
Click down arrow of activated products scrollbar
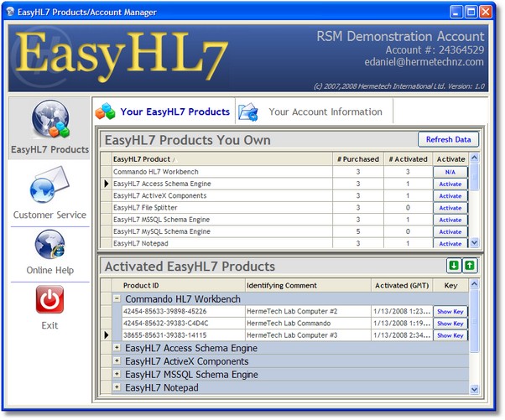pyautogui.click(x=475, y=390)
